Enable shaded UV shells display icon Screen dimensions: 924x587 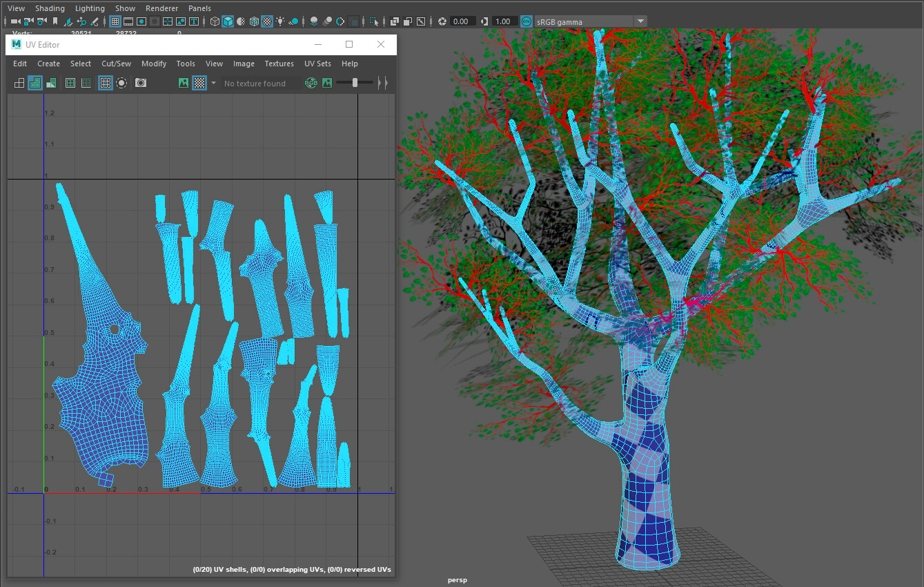coord(35,83)
